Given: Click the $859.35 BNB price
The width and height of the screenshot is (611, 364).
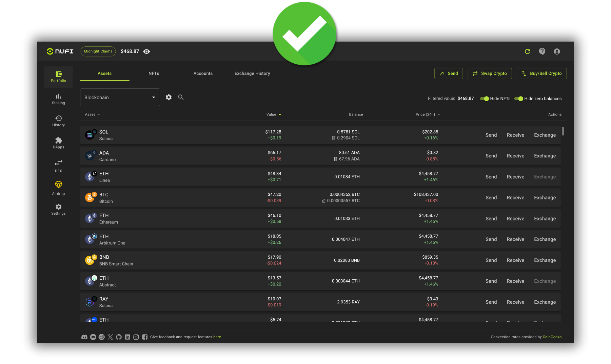Looking at the screenshot, I should (x=430, y=257).
